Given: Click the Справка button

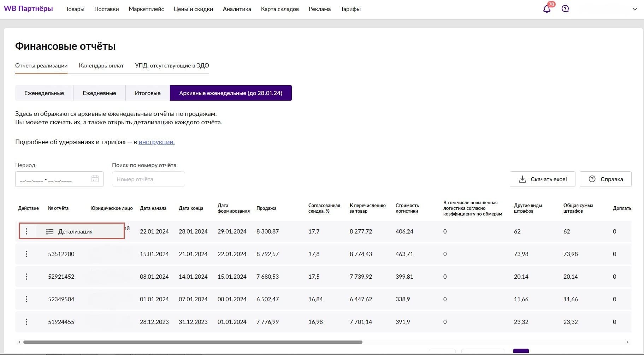Looking at the screenshot, I should pyautogui.click(x=605, y=179).
